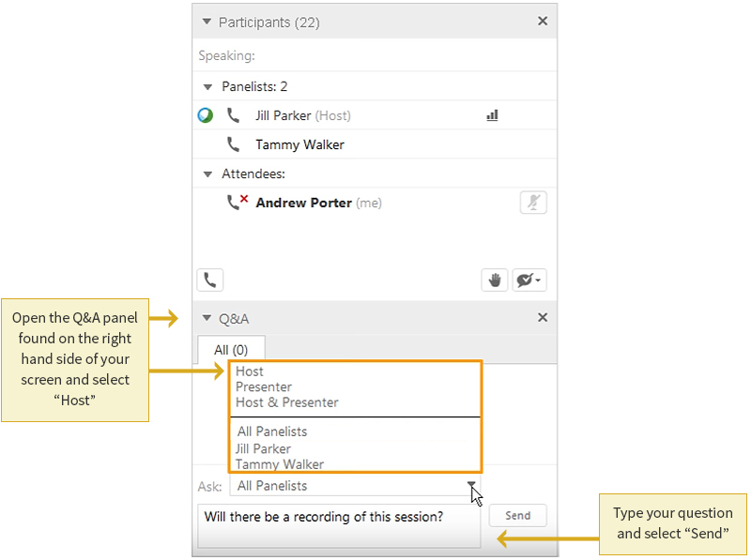The height and width of the screenshot is (560, 751).
Task: Collapse the Attendees group
Action: click(208, 174)
